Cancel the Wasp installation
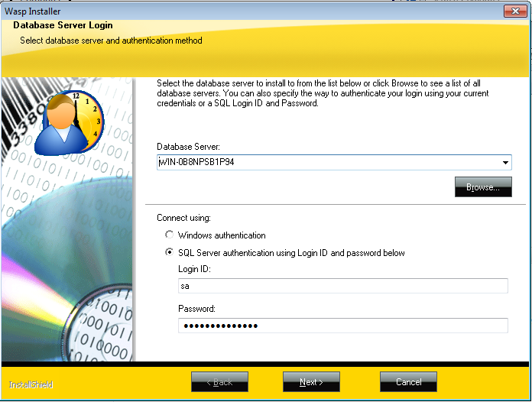 tap(408, 382)
